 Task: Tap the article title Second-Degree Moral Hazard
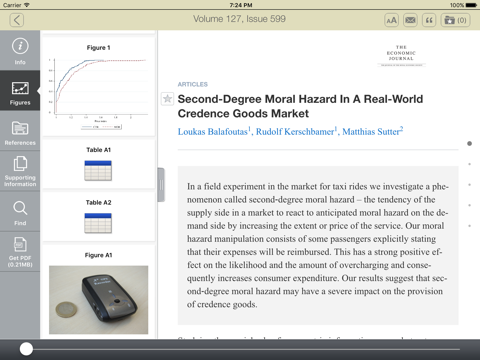(300, 106)
